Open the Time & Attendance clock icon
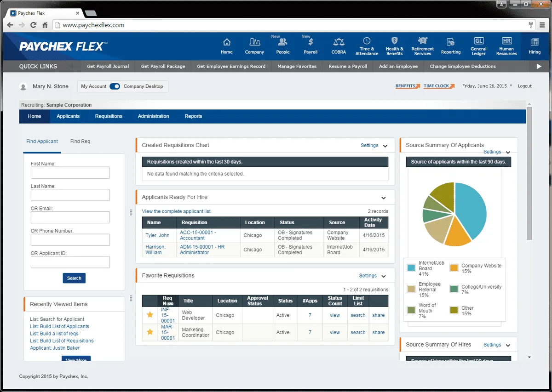Image resolution: width=552 pixels, height=392 pixels. pos(367,40)
